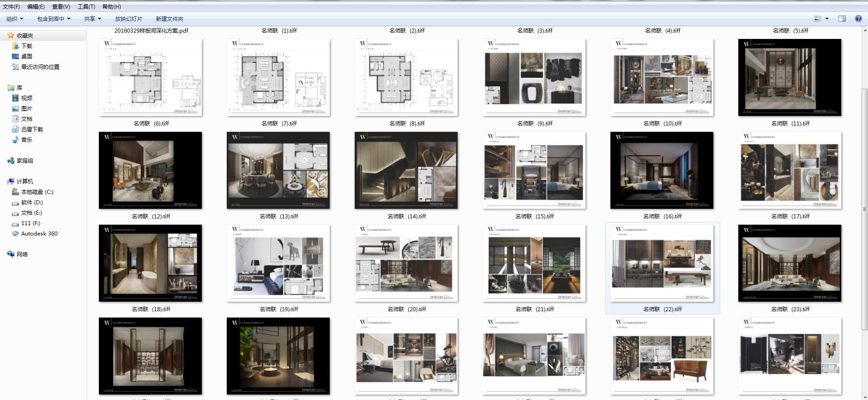The width and height of the screenshot is (868, 400).
Task: Open the 查看(V) menu
Action: coord(61,7)
